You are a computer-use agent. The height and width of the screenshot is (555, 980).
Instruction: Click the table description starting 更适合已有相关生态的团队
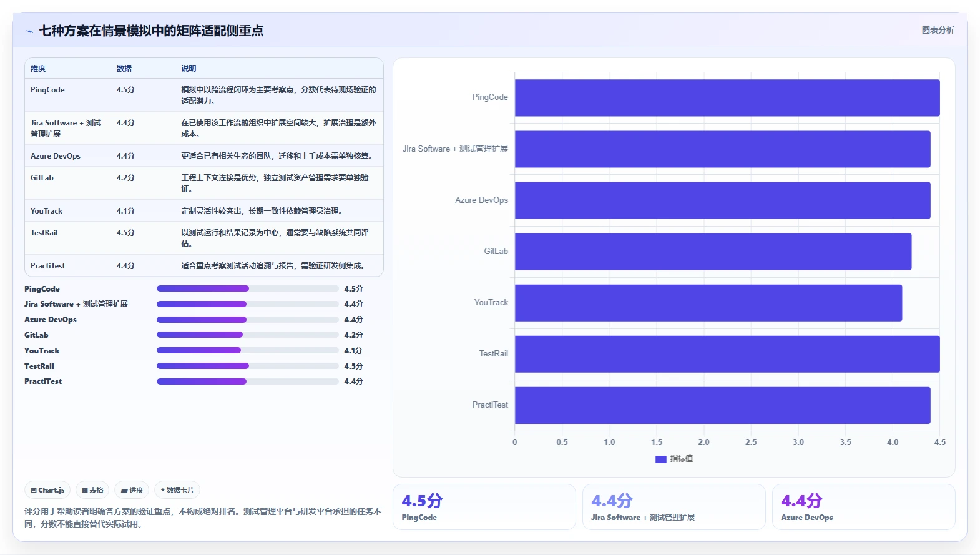pyautogui.click(x=278, y=156)
